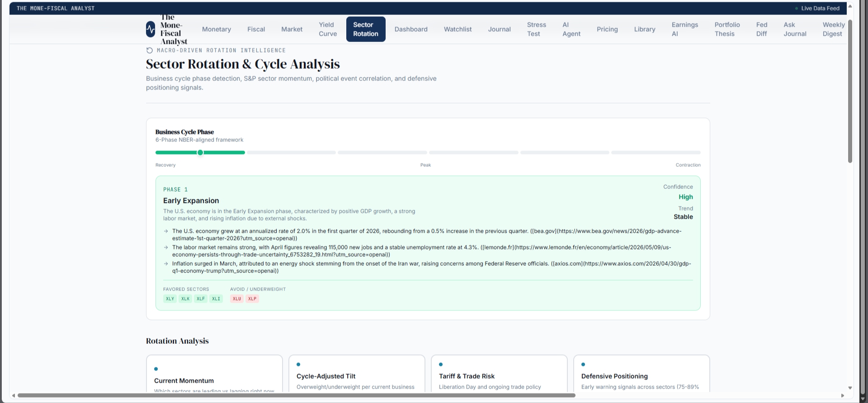Open the Stress Test tab
Screen dimensions: 868x403
537,29
